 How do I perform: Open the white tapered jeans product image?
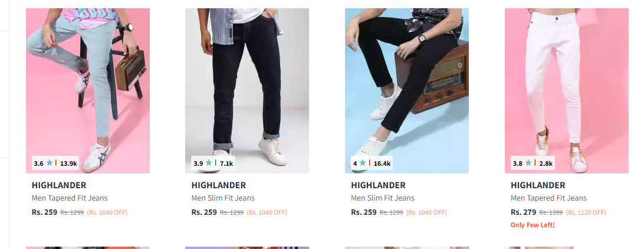566,91
